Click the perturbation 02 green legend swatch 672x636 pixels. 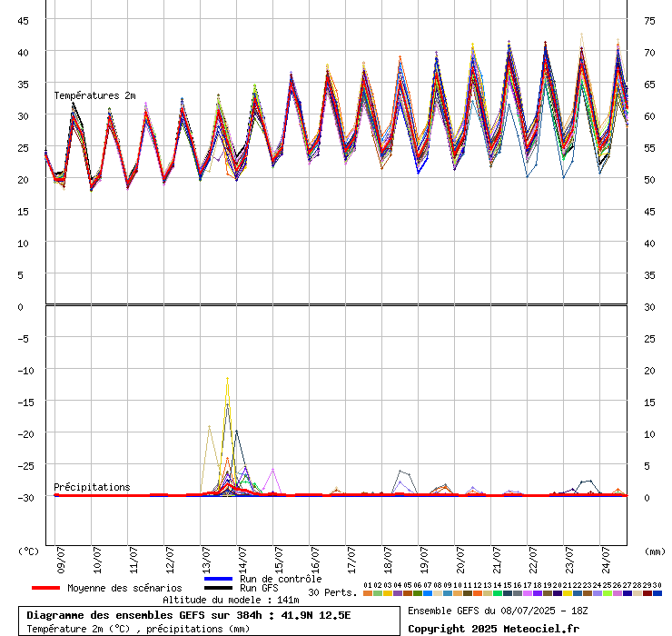pos(378,593)
